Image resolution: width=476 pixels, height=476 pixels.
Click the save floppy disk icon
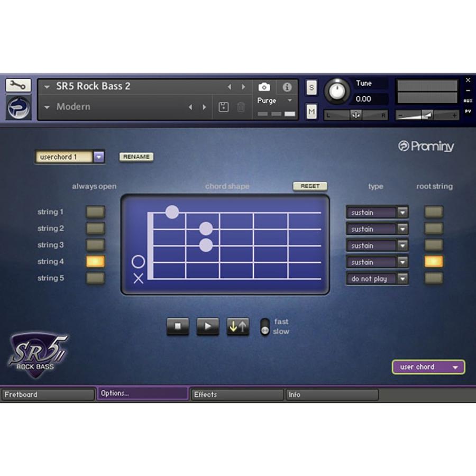pos(223,106)
